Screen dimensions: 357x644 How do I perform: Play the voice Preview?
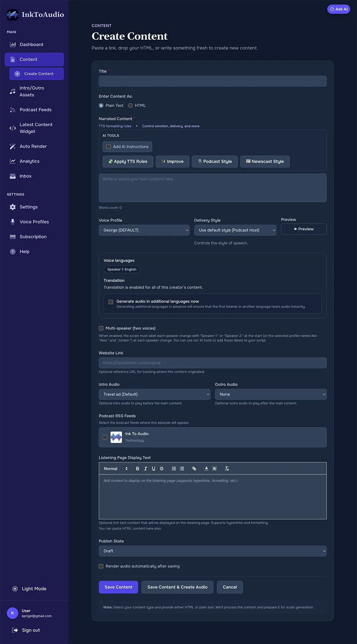click(304, 229)
